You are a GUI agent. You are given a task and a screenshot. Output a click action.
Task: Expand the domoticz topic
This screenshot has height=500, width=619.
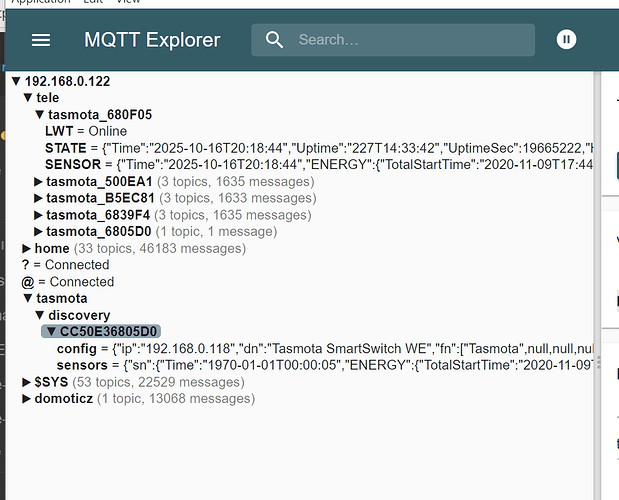tap(27, 398)
